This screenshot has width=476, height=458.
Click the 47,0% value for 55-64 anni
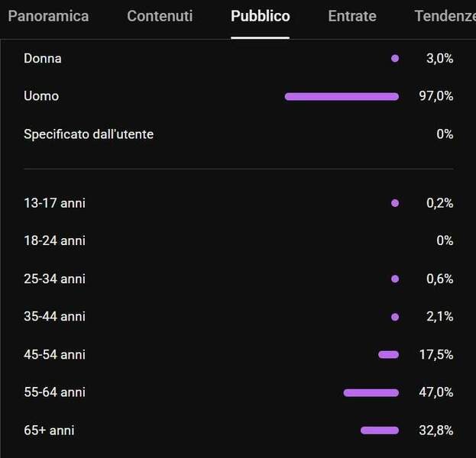click(x=436, y=392)
